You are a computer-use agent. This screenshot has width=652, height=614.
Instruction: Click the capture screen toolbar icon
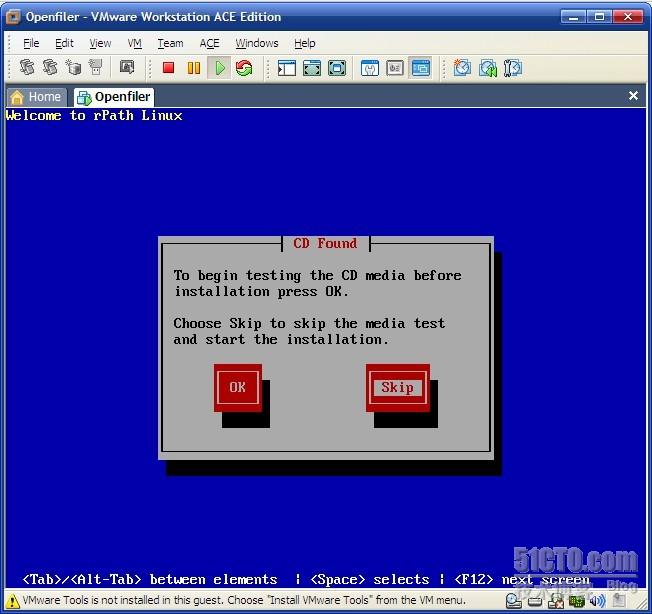(127, 67)
